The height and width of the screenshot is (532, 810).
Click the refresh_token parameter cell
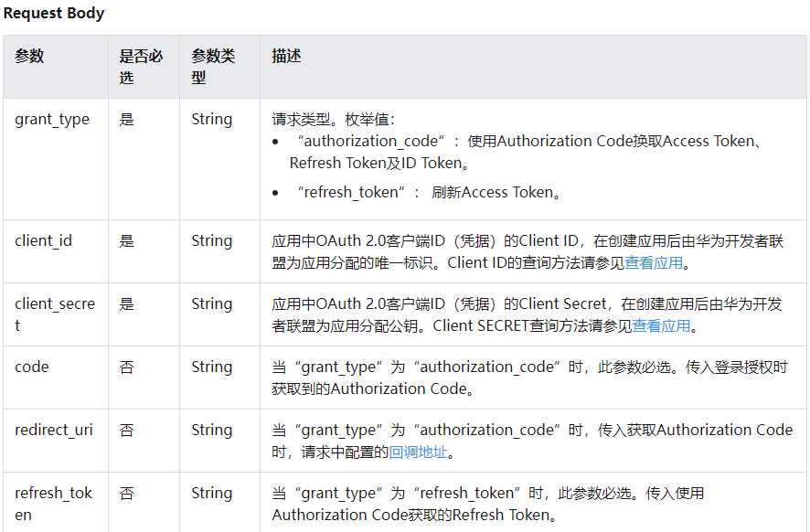click(x=54, y=504)
